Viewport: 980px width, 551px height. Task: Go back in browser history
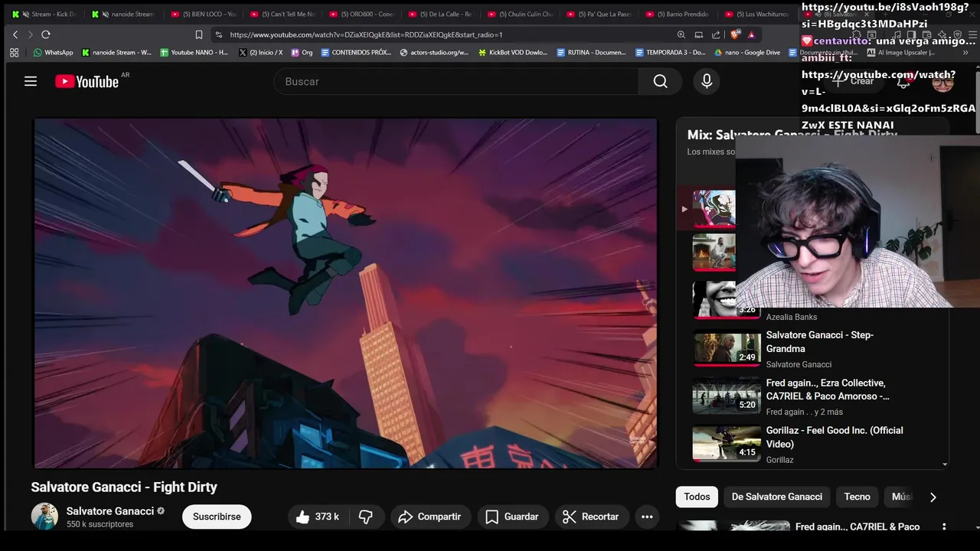tap(15, 34)
